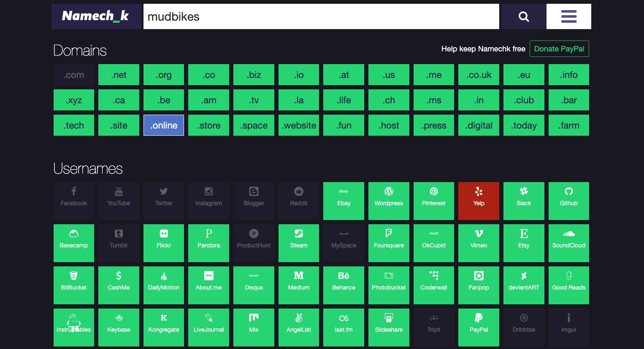Select the Pinterest username tile

[x=434, y=201]
